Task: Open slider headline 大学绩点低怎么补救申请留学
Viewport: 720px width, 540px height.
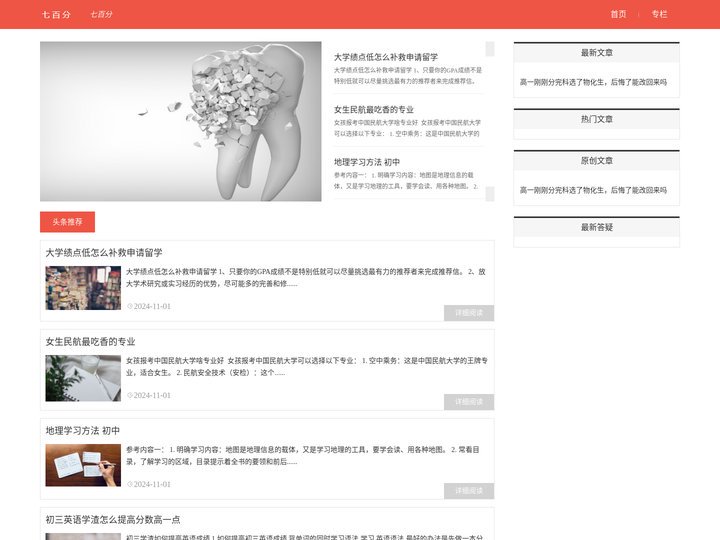Action: point(386,57)
